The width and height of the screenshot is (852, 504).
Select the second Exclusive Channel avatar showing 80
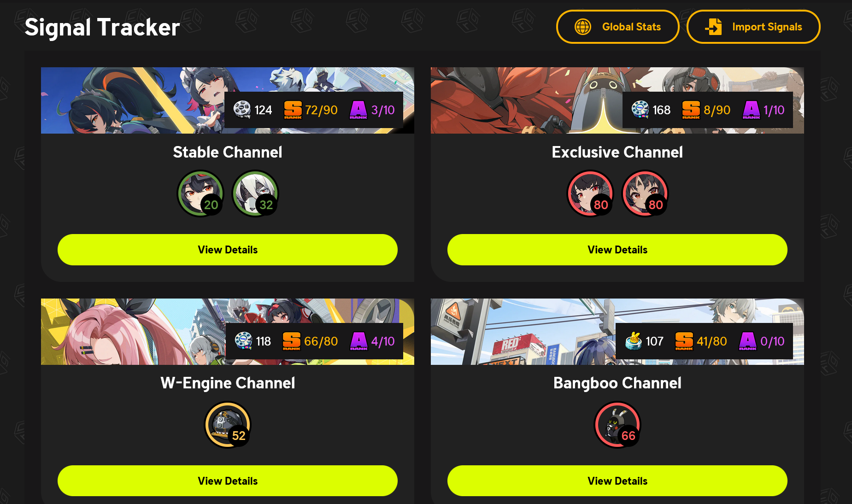point(645,193)
